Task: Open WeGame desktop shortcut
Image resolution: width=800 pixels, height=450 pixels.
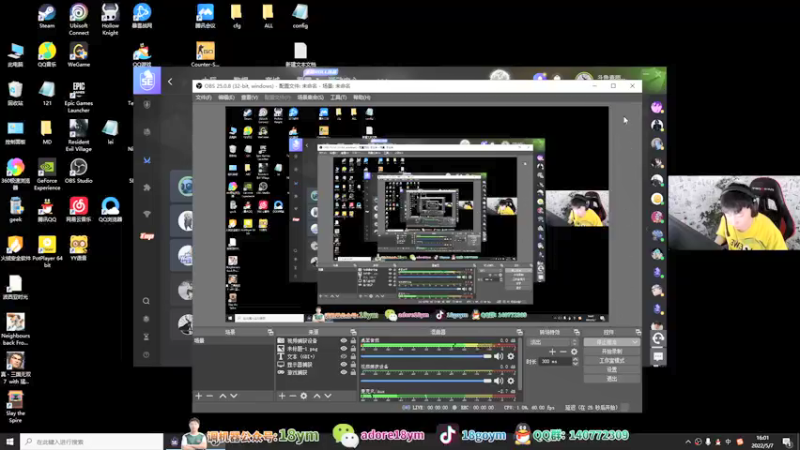Action: (x=79, y=55)
